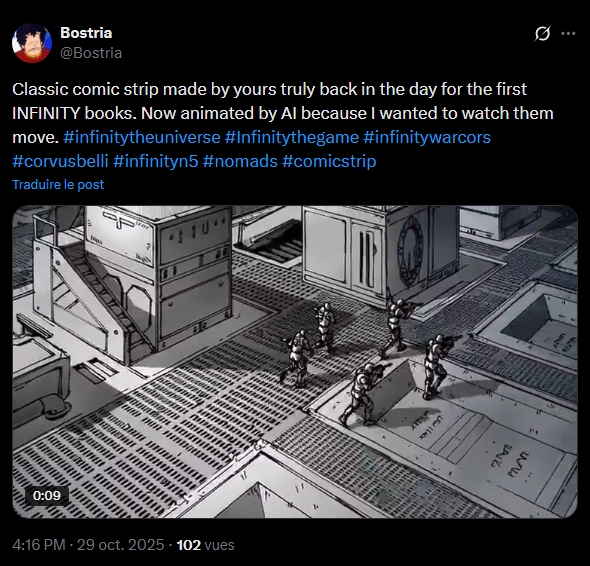Click Traduire le post to translate
Screen dimensions: 590x566
58,184
